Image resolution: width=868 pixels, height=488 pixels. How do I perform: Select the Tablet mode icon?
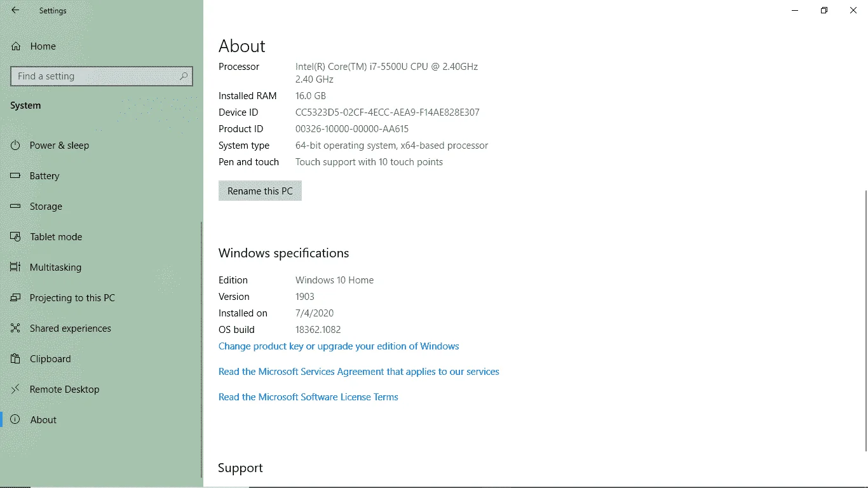point(16,237)
